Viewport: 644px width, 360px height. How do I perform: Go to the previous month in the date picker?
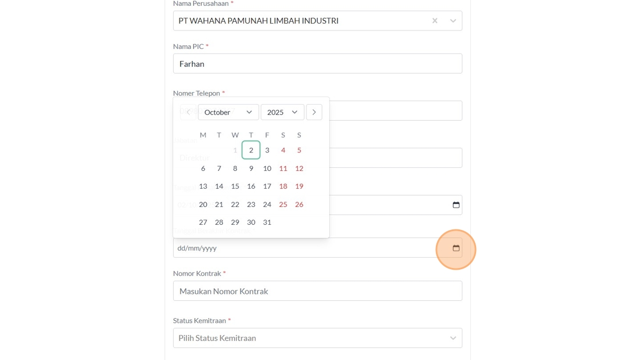click(x=189, y=112)
